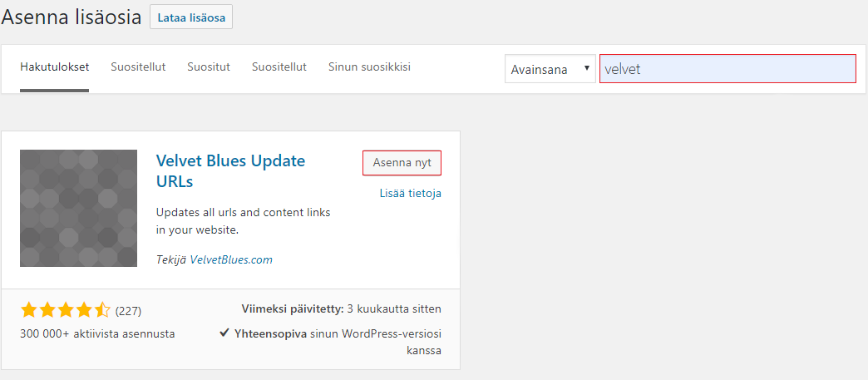Select the (227) ratings count text
This screenshot has height=380, width=868.
(x=128, y=311)
